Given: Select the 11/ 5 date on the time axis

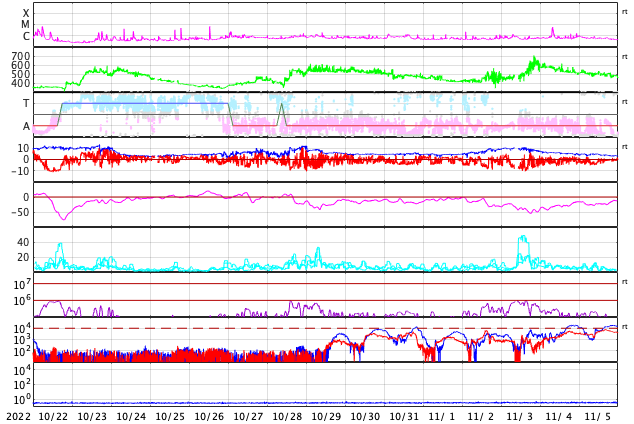Looking at the screenshot, I should point(598,416).
